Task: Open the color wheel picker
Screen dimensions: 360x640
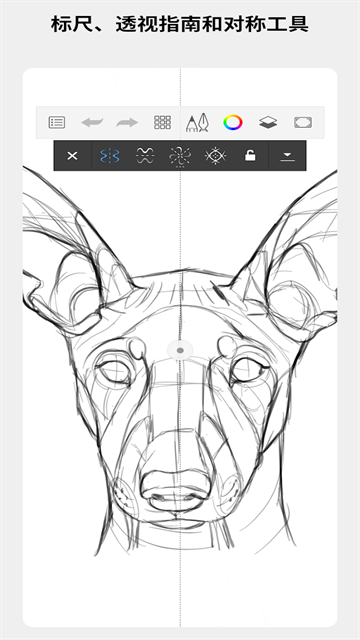Action: tap(233, 122)
